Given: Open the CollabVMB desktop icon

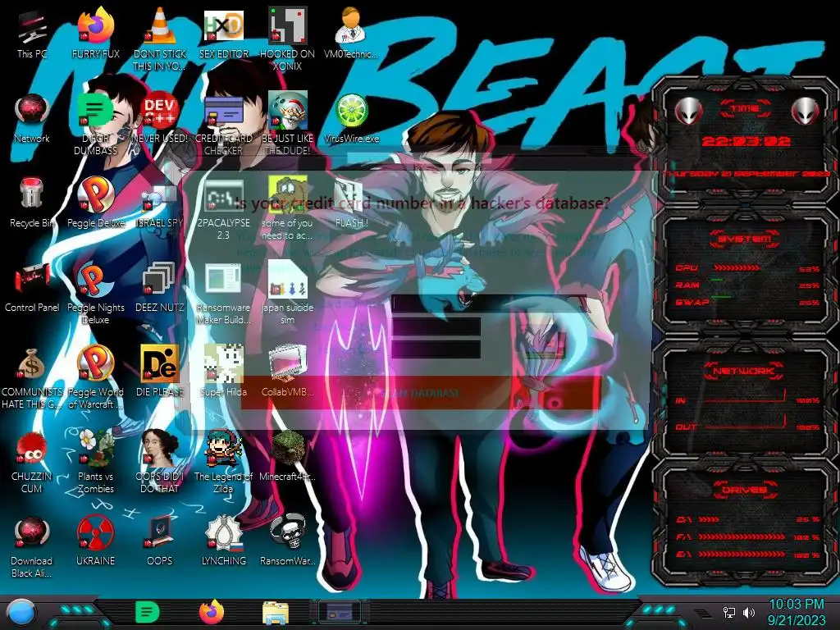Looking at the screenshot, I should [287, 371].
